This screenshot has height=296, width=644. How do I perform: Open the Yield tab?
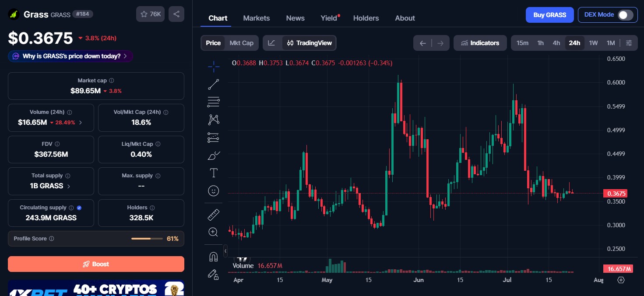[x=329, y=18]
